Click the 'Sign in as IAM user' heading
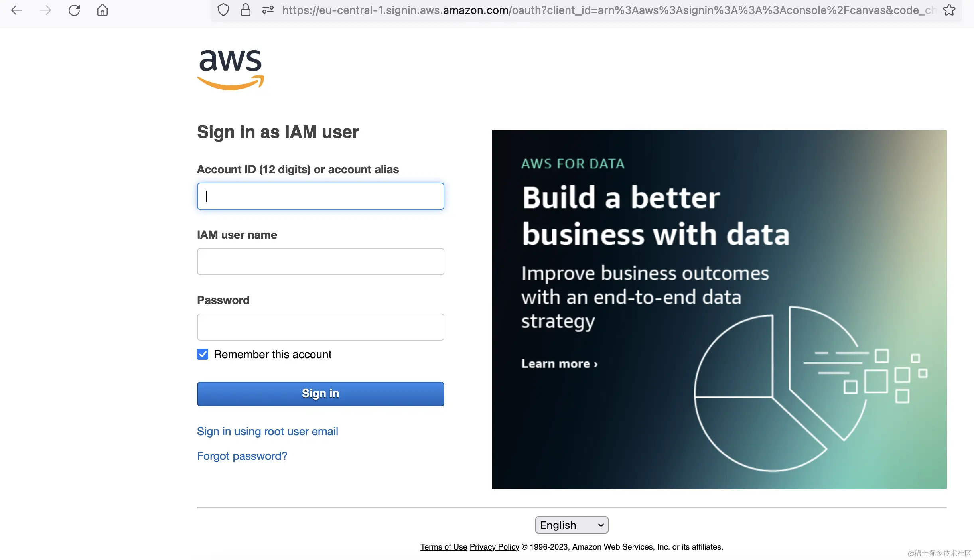 (x=278, y=132)
